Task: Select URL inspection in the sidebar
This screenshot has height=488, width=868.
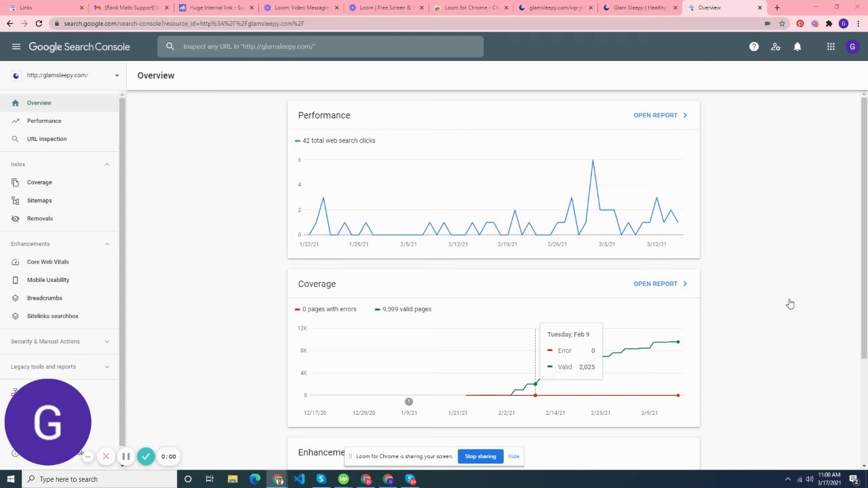Action: [x=60, y=139]
